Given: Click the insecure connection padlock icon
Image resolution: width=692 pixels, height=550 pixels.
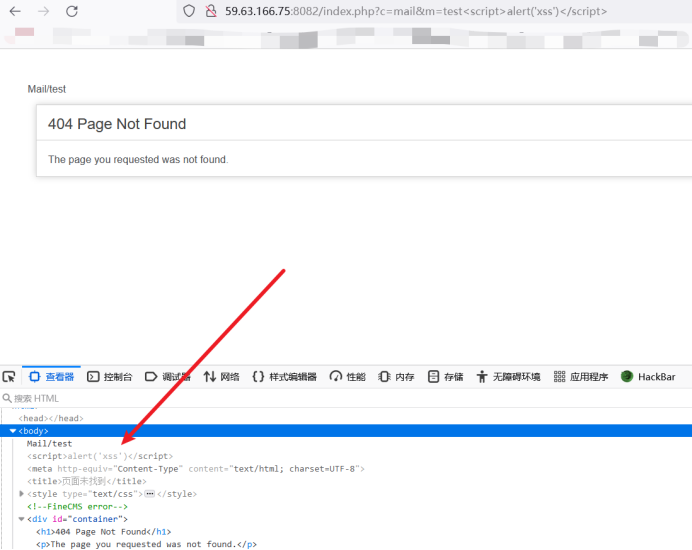Looking at the screenshot, I should click(x=210, y=12).
